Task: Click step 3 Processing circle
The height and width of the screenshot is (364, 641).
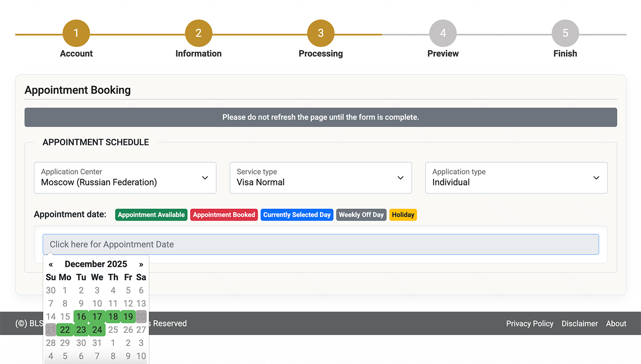Action: point(320,33)
